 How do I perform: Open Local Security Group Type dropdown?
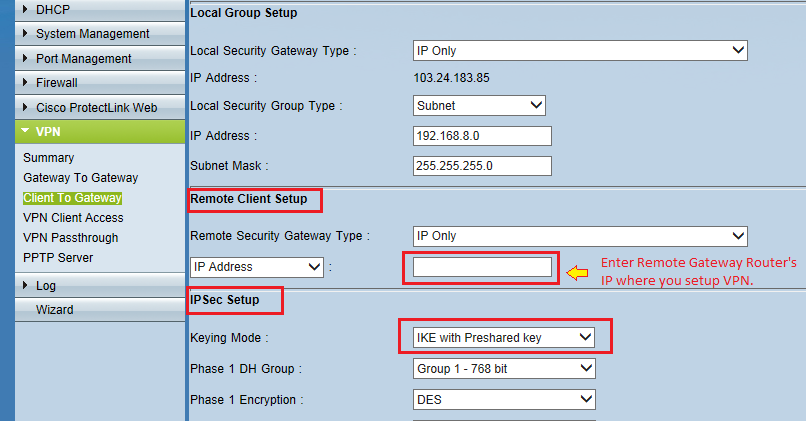(x=479, y=105)
